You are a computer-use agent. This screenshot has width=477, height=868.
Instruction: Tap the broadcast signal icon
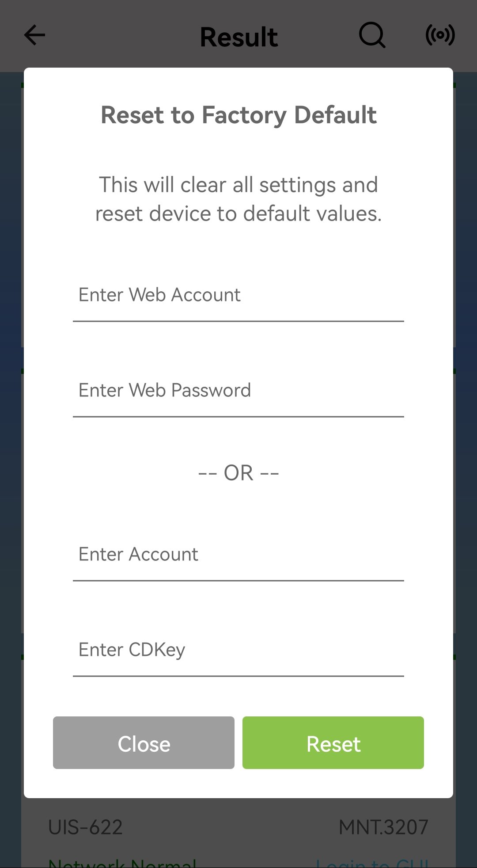pos(440,35)
